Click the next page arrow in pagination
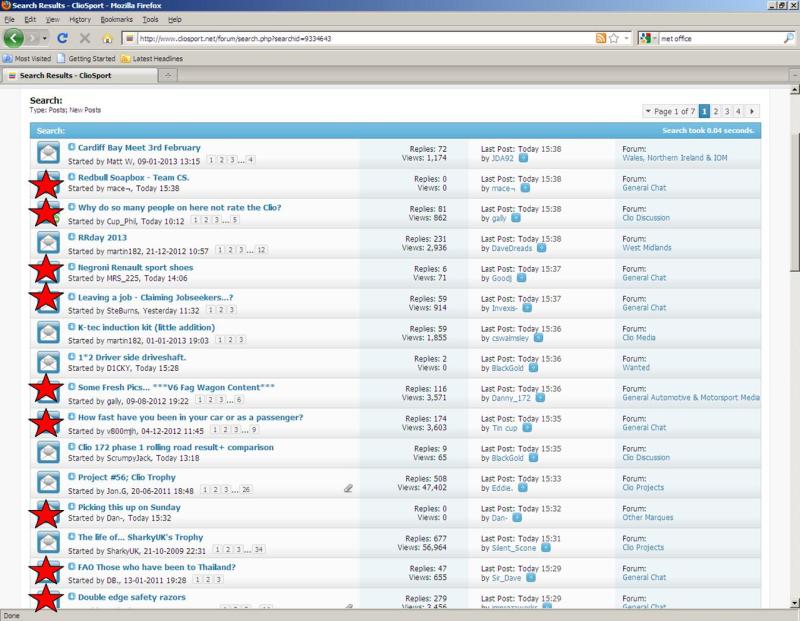The height and width of the screenshot is (621, 800). pyautogui.click(x=752, y=111)
